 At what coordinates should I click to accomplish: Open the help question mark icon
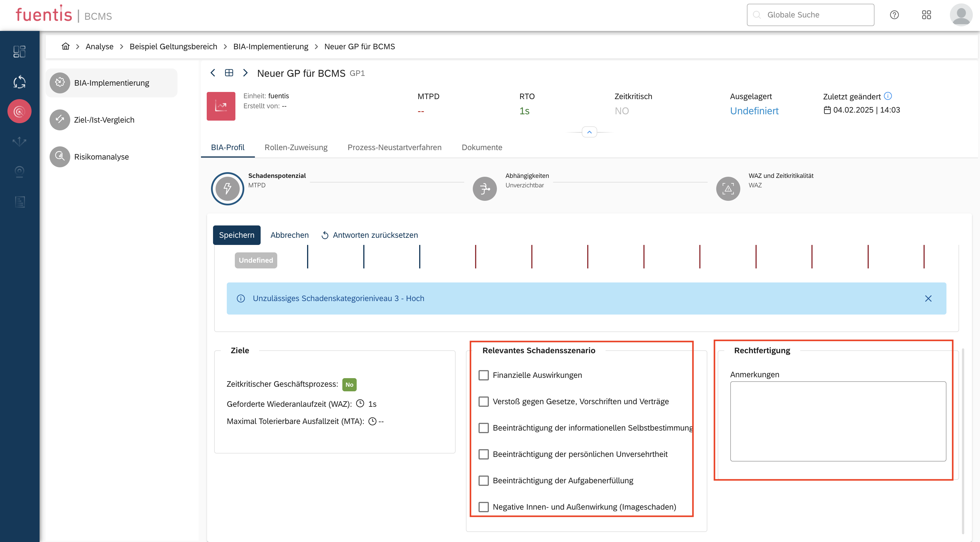tap(894, 15)
